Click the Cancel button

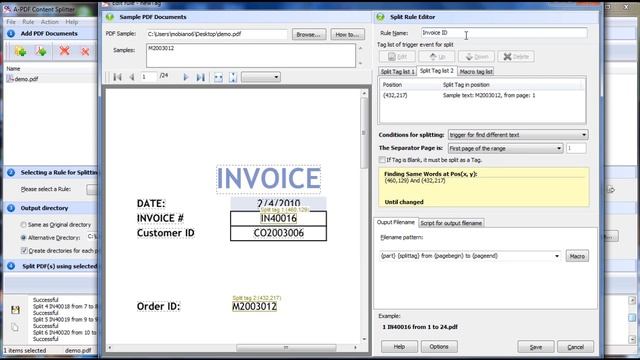tap(576, 347)
